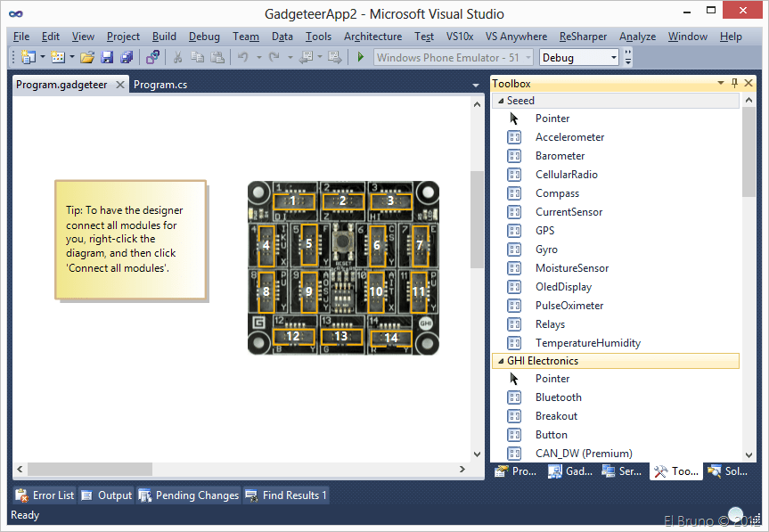Viewport: 769px width, 532px height.
Task: Click the Cut scissors icon
Action: [x=177, y=58]
